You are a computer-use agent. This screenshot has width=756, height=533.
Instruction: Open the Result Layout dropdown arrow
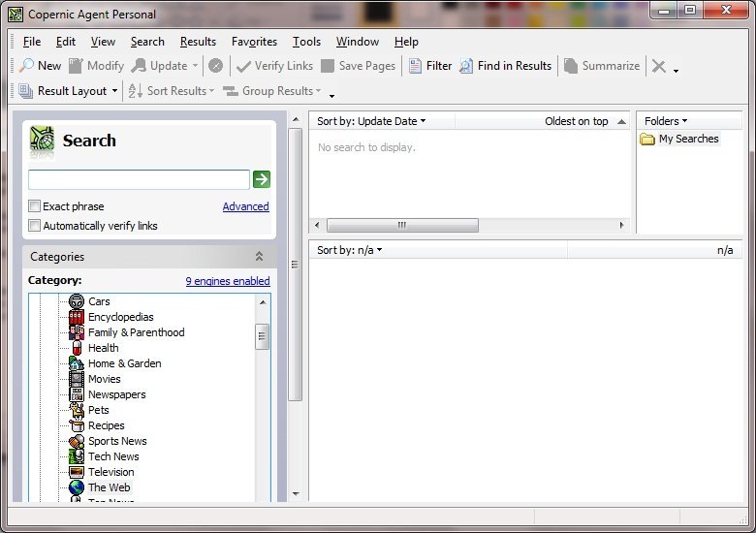114,91
